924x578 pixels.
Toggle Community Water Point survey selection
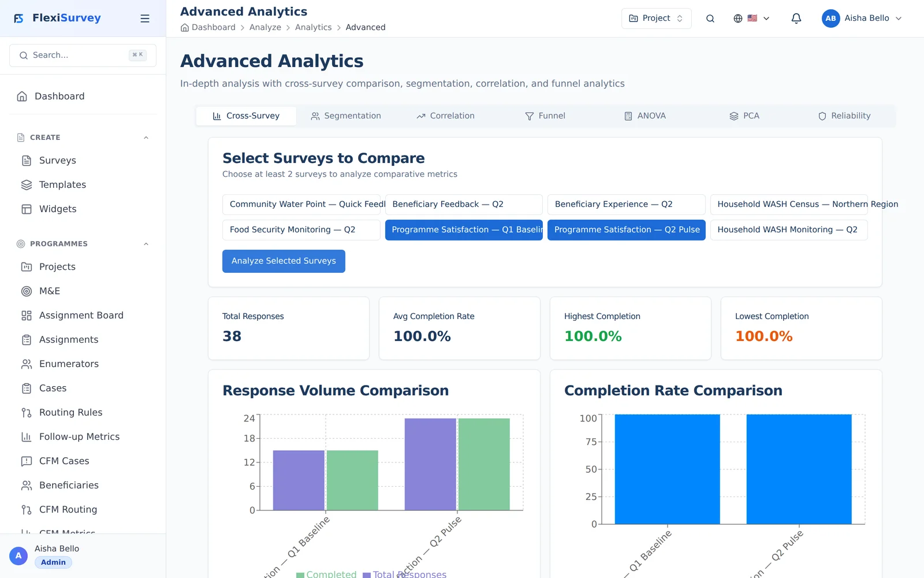(x=301, y=205)
